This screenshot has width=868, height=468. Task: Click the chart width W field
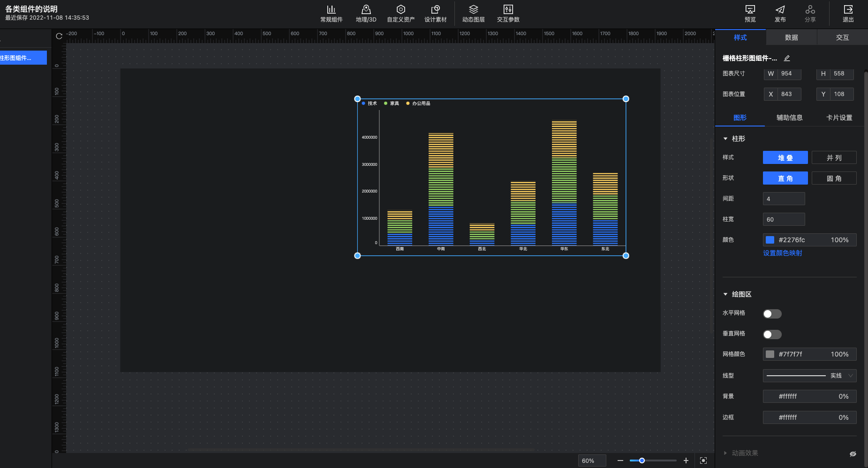click(x=783, y=74)
